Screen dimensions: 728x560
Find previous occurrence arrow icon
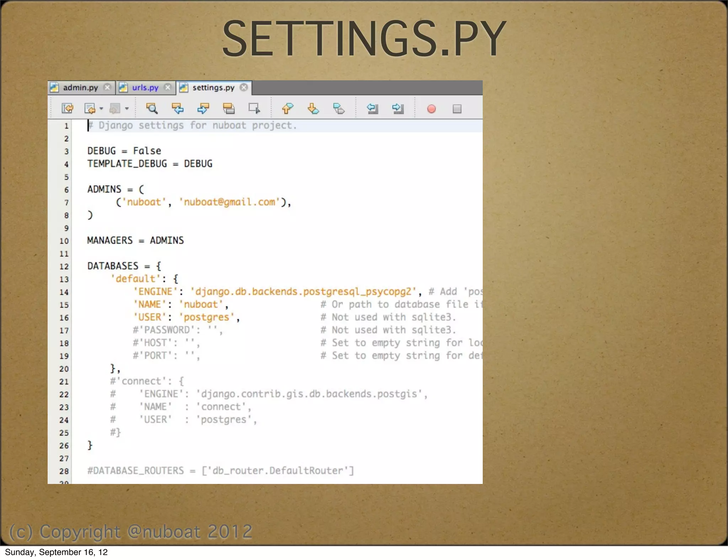pyautogui.click(x=177, y=108)
